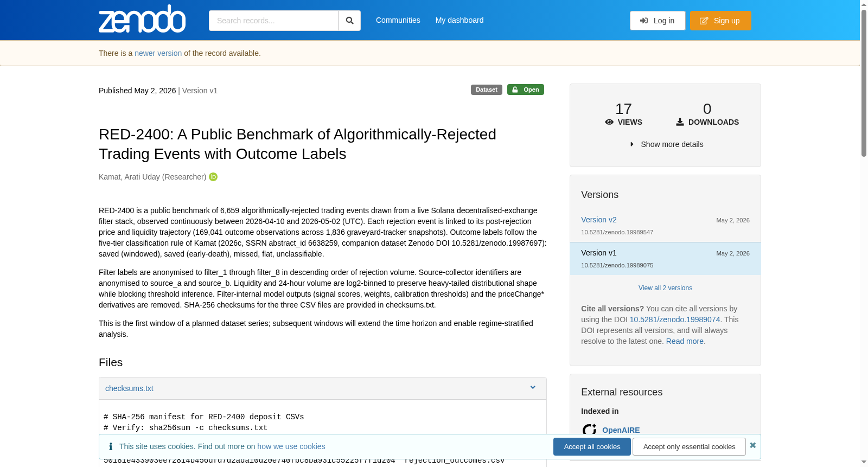The width and height of the screenshot is (868, 467).
Task: Click the record title heading
Action: click(x=297, y=144)
